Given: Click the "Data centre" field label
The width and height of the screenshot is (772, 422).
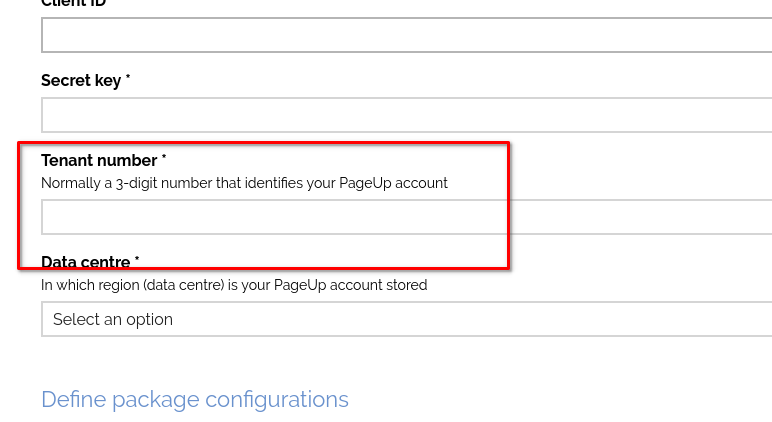Looking at the screenshot, I should coord(86,262).
